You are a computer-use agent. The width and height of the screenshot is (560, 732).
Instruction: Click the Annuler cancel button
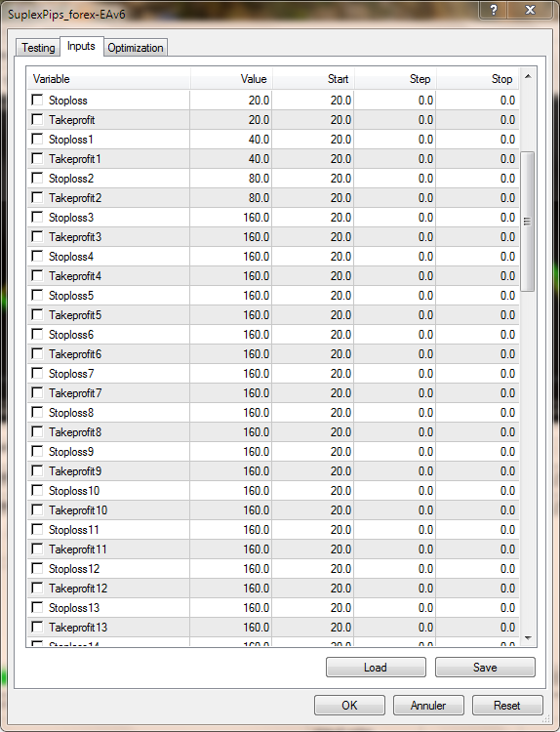(428, 705)
